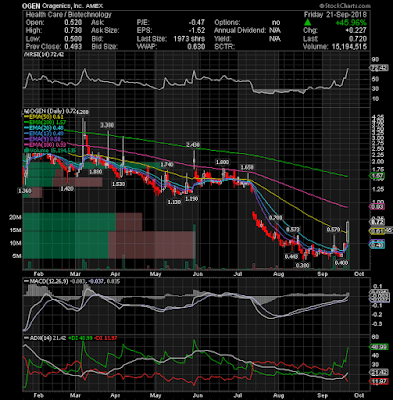Click the red 11.97 tag on ADX axis
This screenshot has height=400, width=393.
point(379,382)
